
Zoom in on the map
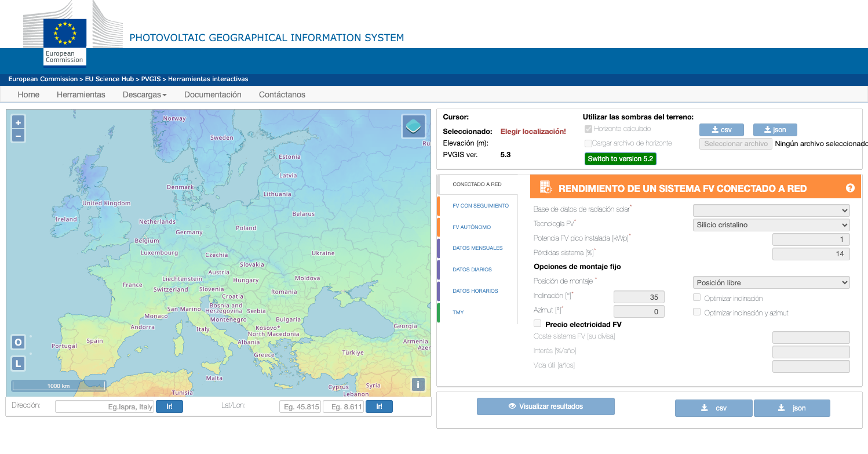(x=18, y=122)
